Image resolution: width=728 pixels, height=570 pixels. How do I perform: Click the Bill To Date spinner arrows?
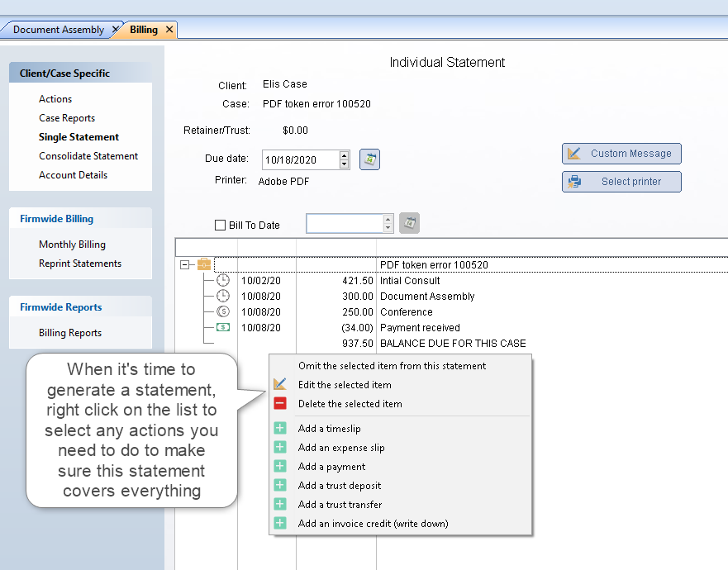[388, 224]
